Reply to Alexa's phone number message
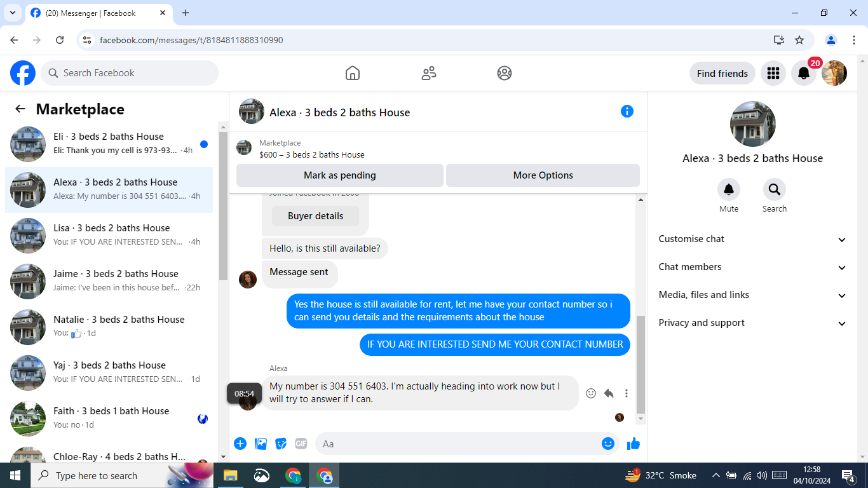Screen dimensions: 868x488 click(609, 393)
